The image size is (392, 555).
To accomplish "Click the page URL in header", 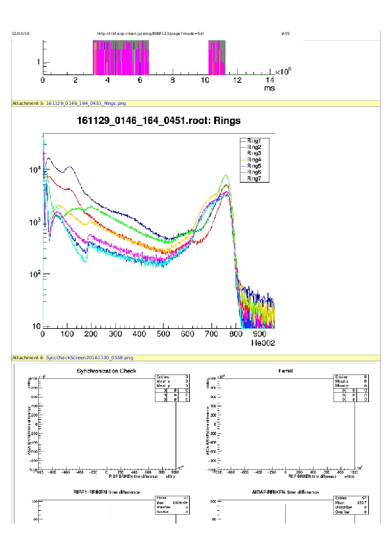I will coord(150,34).
